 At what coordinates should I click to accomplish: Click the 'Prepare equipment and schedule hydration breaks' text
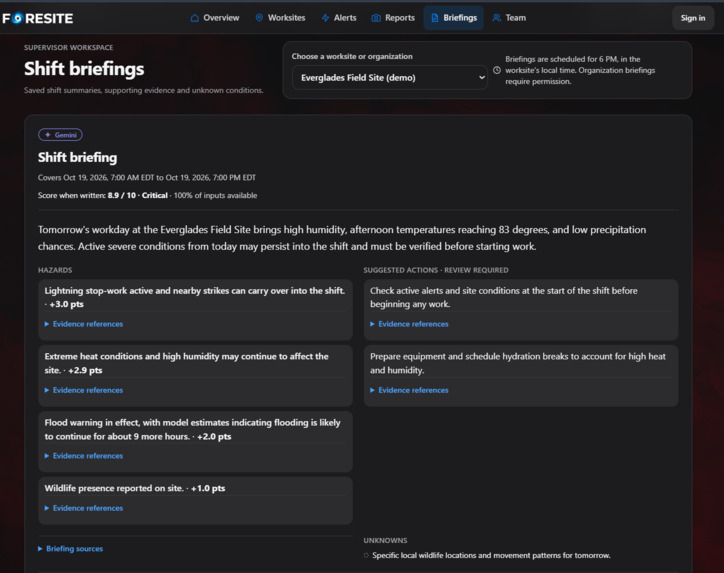518,363
